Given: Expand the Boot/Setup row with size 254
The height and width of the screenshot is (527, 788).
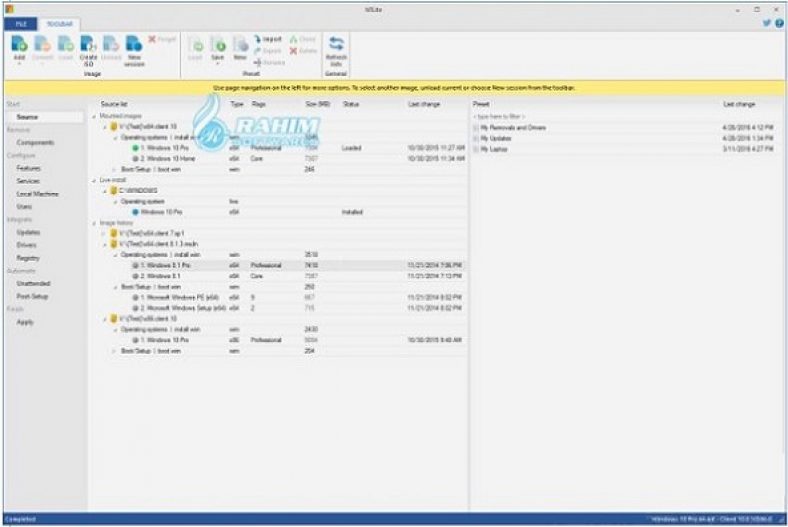Looking at the screenshot, I should tap(115, 351).
